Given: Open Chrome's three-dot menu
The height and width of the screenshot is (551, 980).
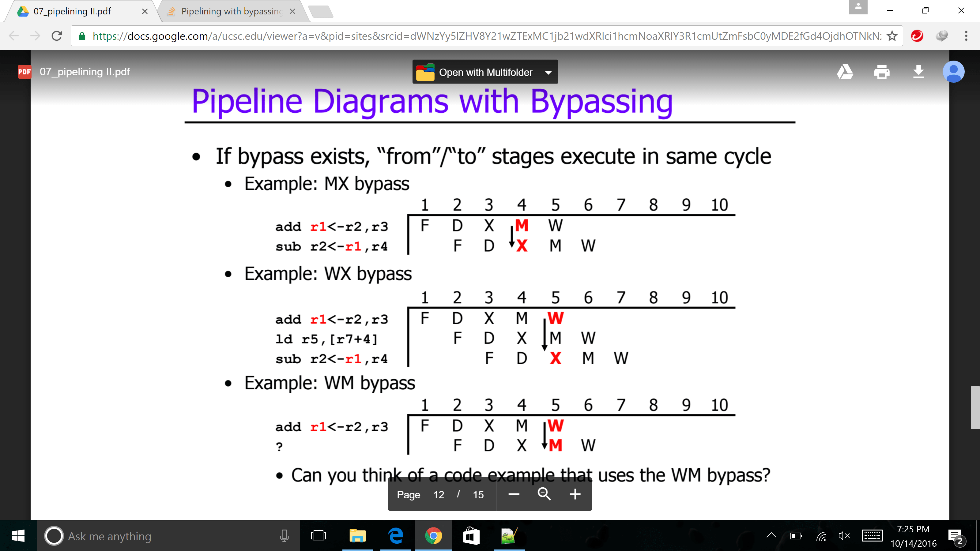Looking at the screenshot, I should pos(966,36).
